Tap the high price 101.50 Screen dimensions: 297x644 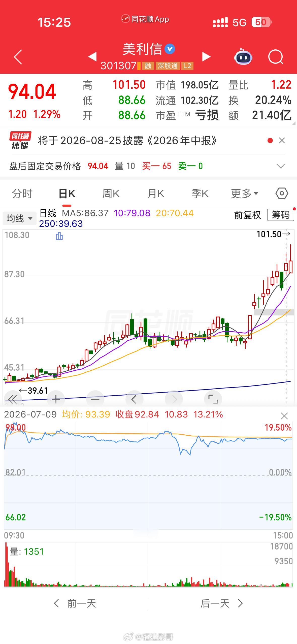coord(129,85)
